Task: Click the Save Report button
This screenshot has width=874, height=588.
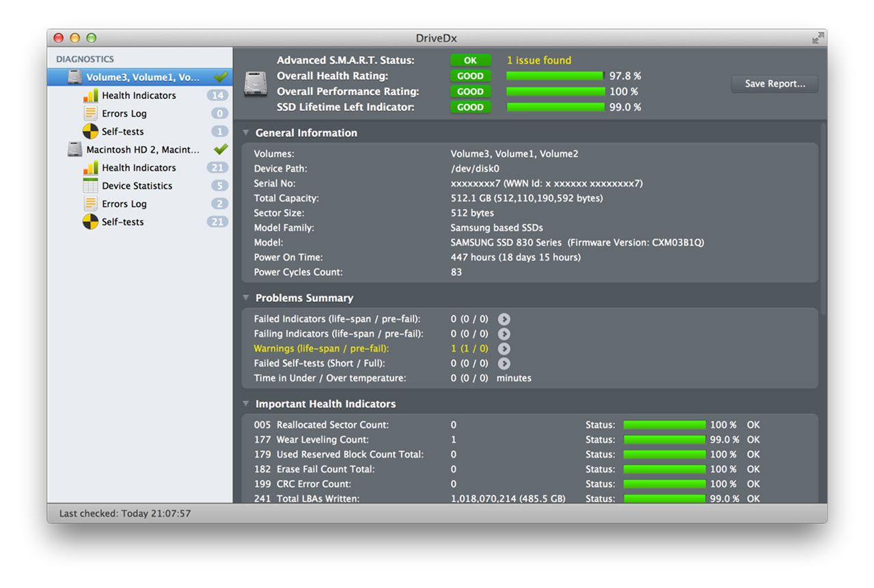Action: click(x=774, y=83)
